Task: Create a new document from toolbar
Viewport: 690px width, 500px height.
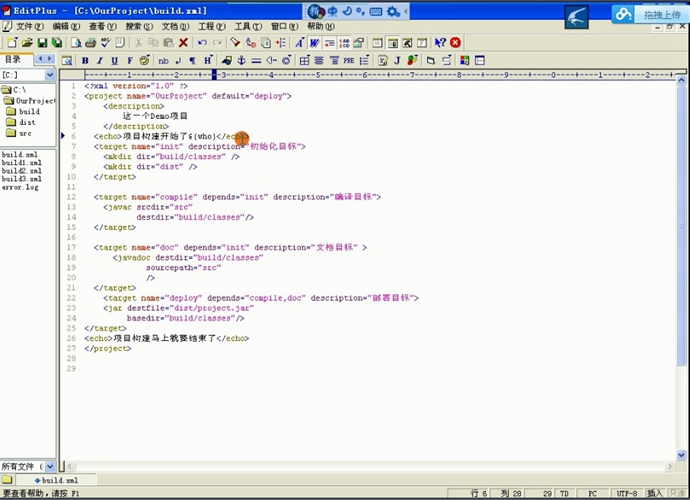Action: [x=12, y=43]
